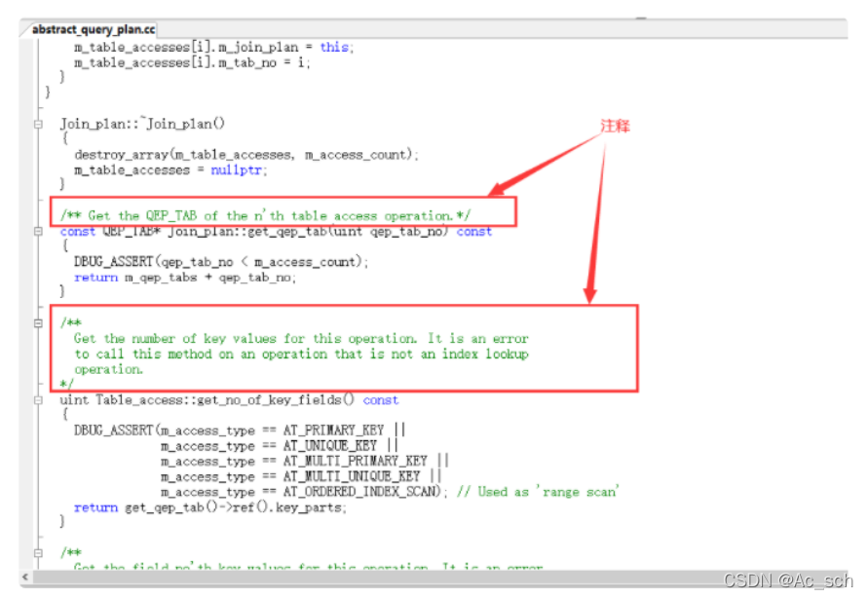The width and height of the screenshot is (868, 599).
Task: Click comment line 'to call this method on an operation'
Action: tap(301, 354)
